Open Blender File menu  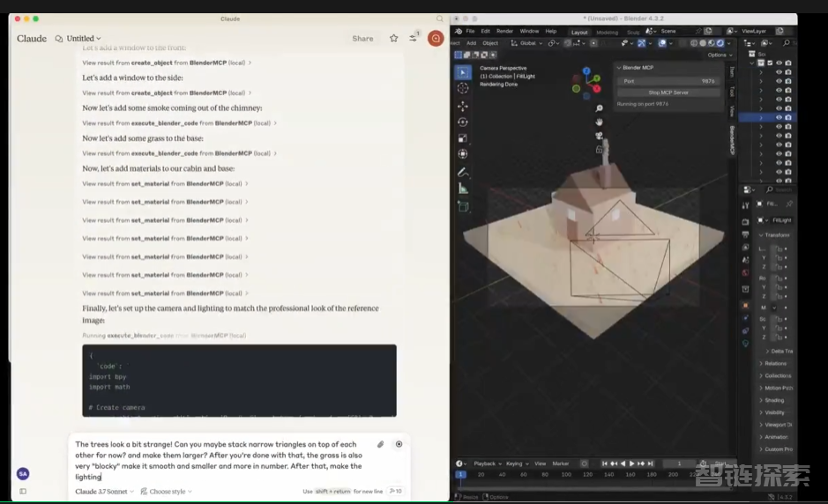point(470,31)
